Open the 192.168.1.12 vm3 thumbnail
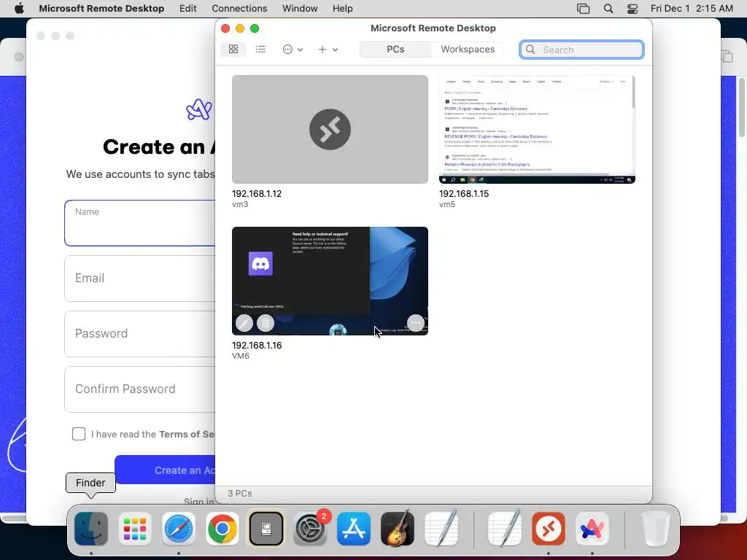The image size is (747, 560). (330, 129)
